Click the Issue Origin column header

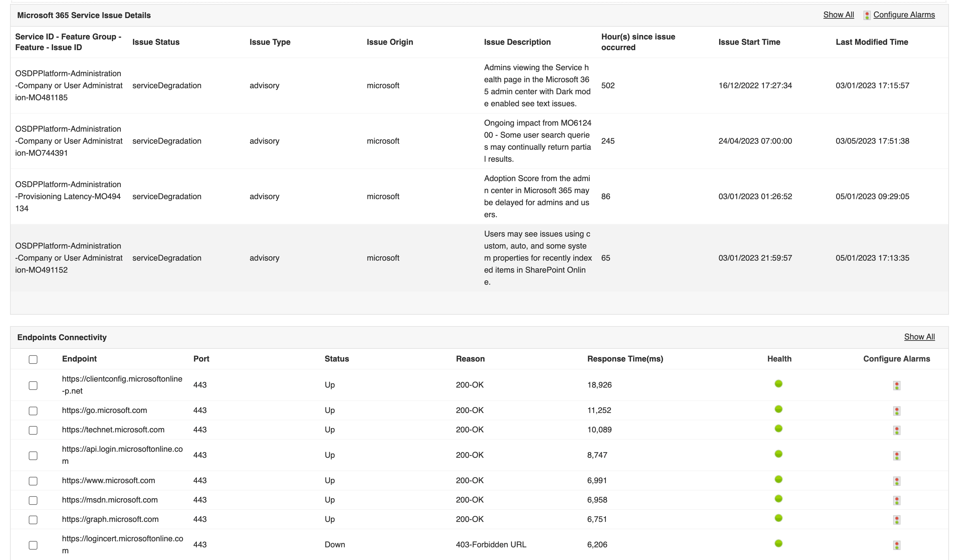coord(390,42)
